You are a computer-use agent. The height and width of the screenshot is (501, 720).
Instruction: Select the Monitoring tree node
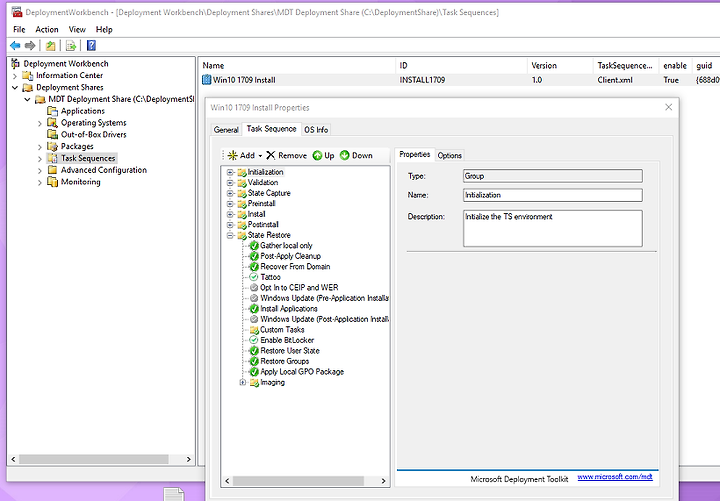[x=80, y=182]
